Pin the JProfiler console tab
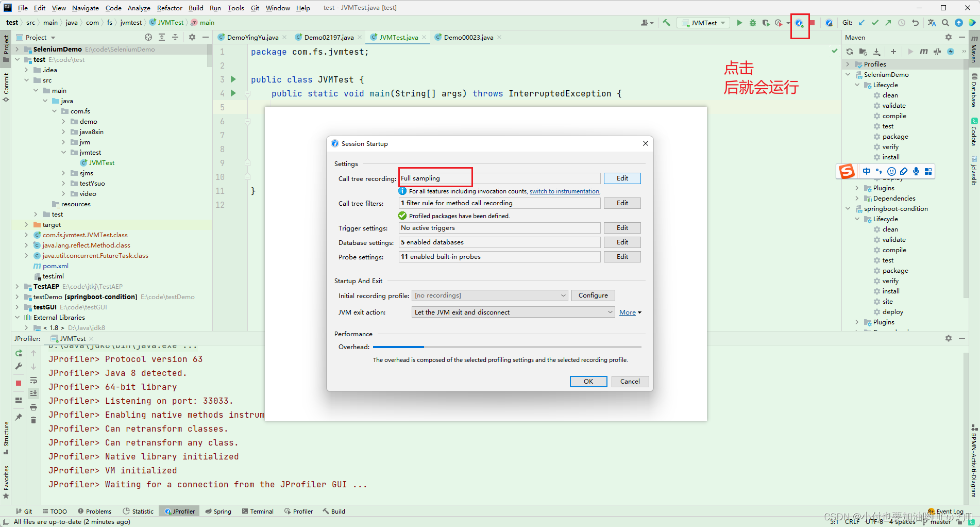The image size is (980, 527). [x=19, y=417]
